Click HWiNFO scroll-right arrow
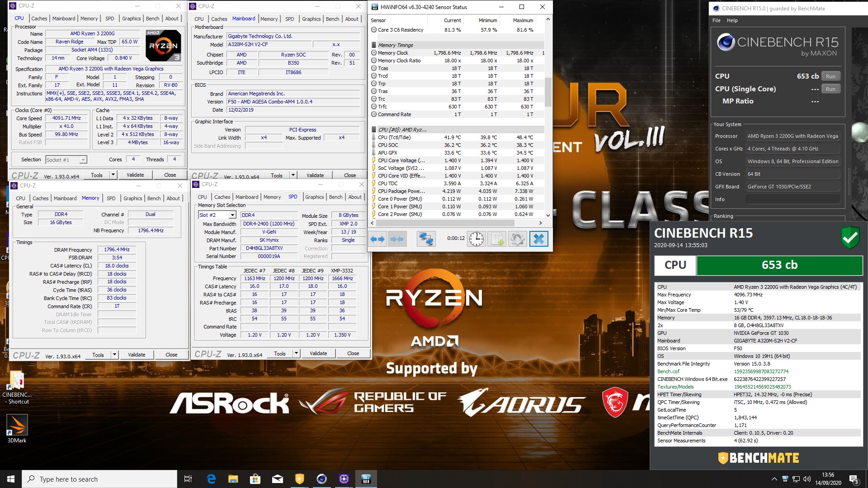868x488 pixels. pos(540,223)
